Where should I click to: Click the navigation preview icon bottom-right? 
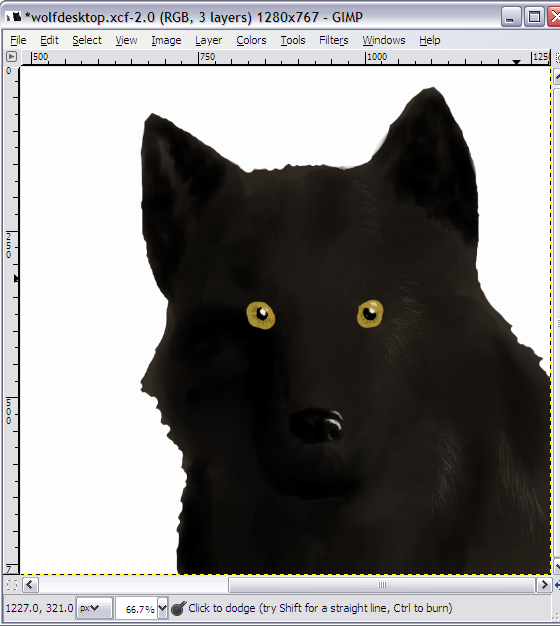[x=557, y=585]
